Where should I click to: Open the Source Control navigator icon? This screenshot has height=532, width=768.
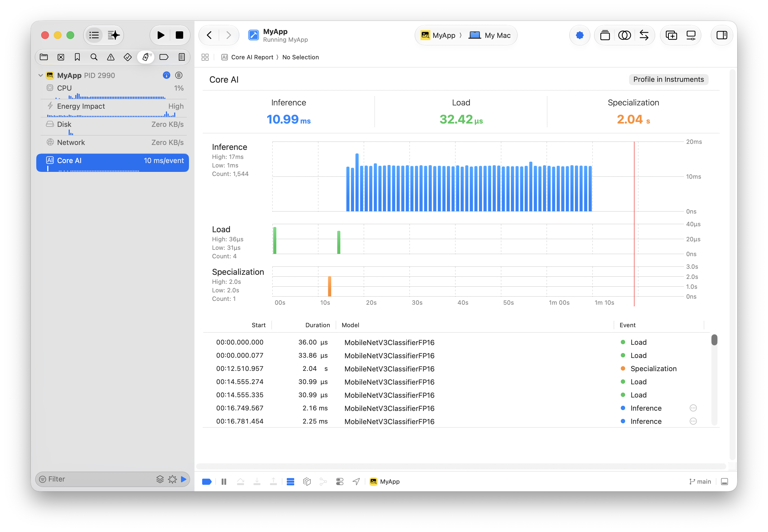pyautogui.click(x=61, y=57)
